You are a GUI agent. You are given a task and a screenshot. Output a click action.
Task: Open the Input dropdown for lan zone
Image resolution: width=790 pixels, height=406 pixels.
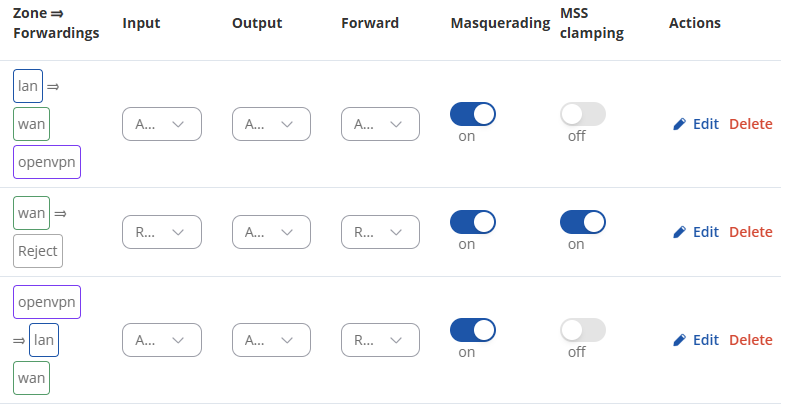(x=162, y=124)
